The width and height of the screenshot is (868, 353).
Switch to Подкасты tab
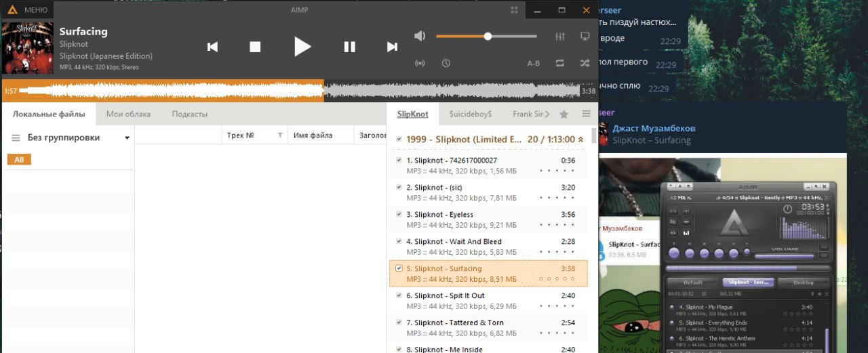pos(189,114)
